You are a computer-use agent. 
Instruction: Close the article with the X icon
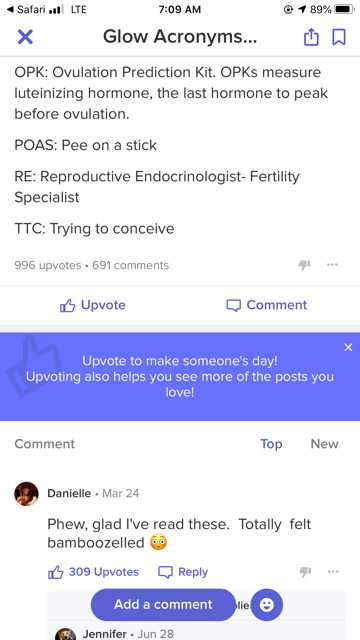click(25, 37)
